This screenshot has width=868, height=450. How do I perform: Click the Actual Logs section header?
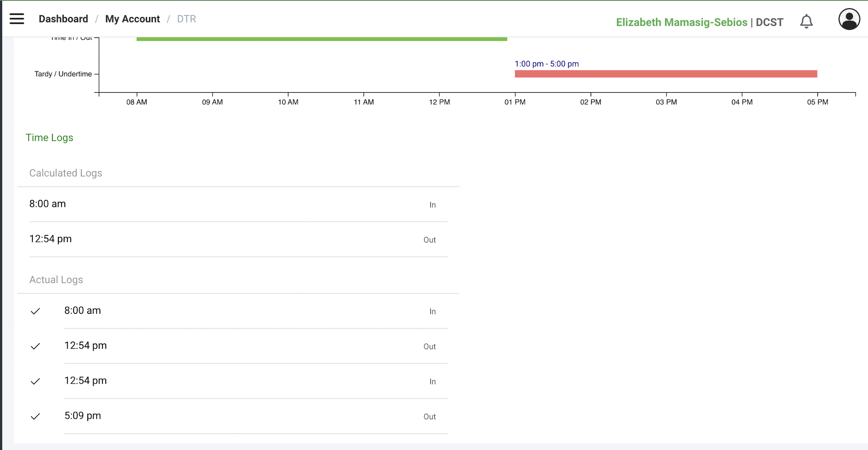click(56, 280)
